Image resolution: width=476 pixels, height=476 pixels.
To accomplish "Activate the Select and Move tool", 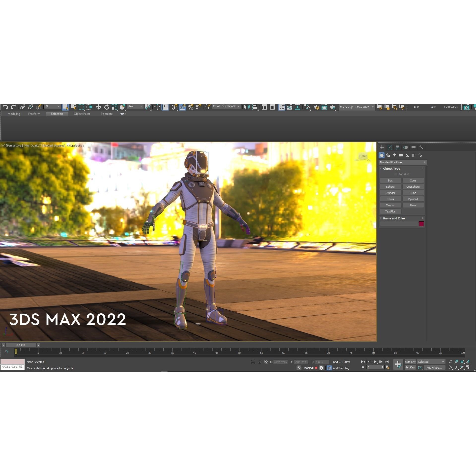I will tap(98, 107).
